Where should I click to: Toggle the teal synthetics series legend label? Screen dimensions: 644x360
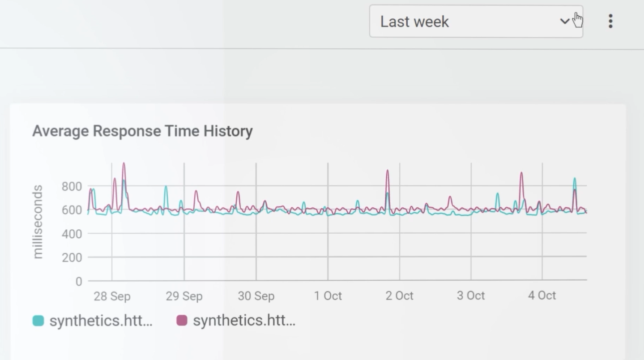[x=101, y=321]
